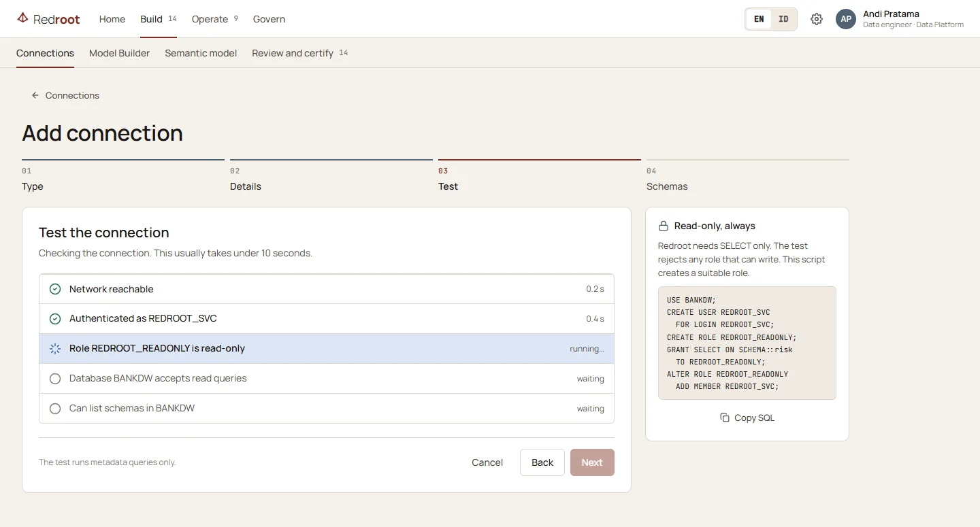Viewport: 980px width, 527px height.
Task: Click the pending circle for Database BANKDW check
Action: pos(55,378)
